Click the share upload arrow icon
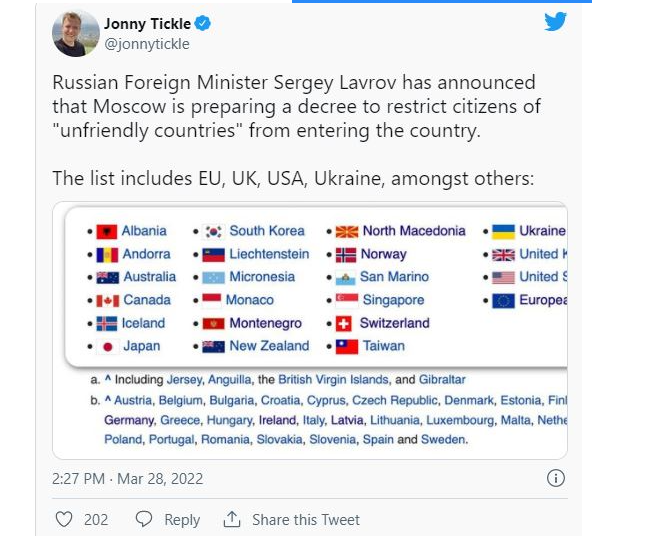The image size is (657, 536). pos(232,519)
